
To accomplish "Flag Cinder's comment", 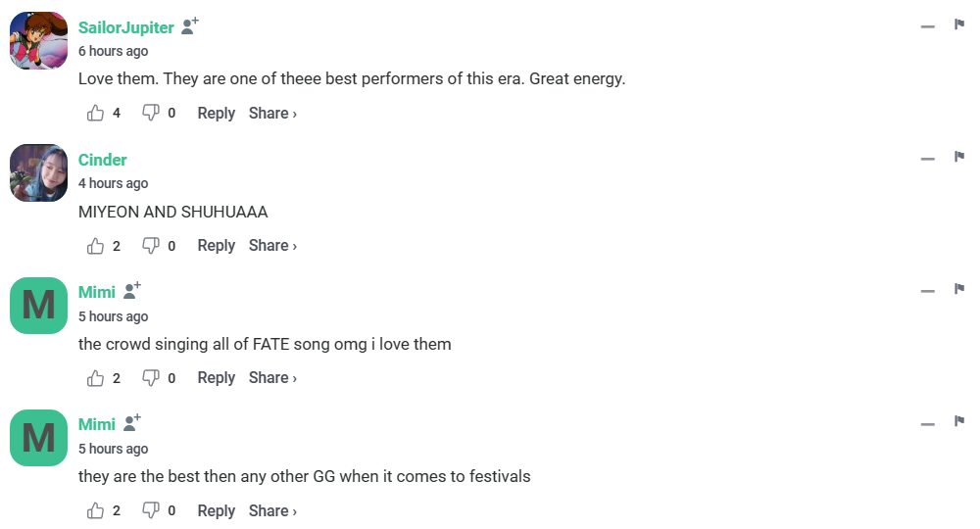I will 959,157.
